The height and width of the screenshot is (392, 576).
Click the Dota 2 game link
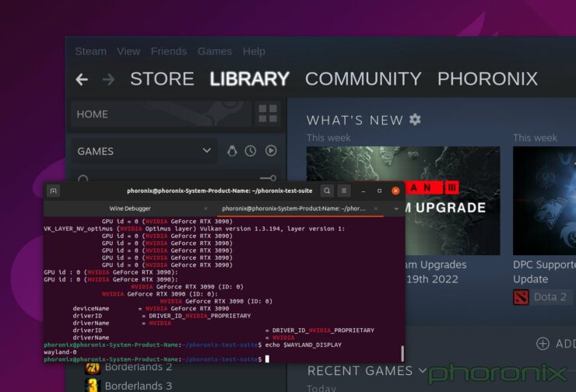click(x=550, y=297)
